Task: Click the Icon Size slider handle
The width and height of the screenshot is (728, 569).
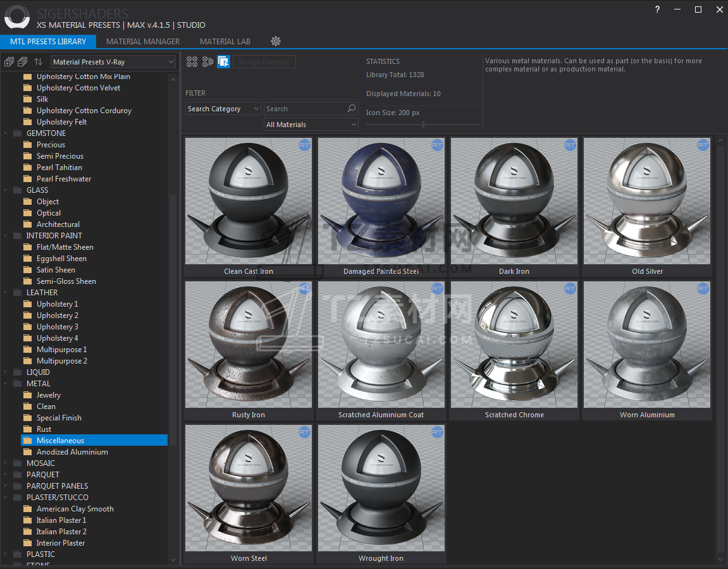Action: point(423,125)
